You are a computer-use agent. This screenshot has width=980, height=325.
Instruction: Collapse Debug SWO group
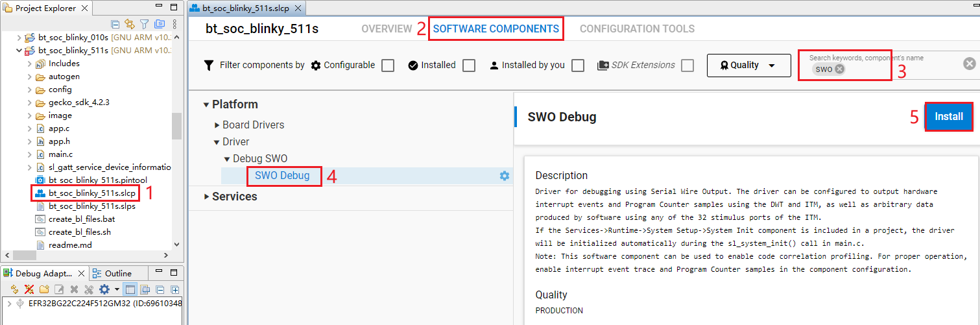227,159
